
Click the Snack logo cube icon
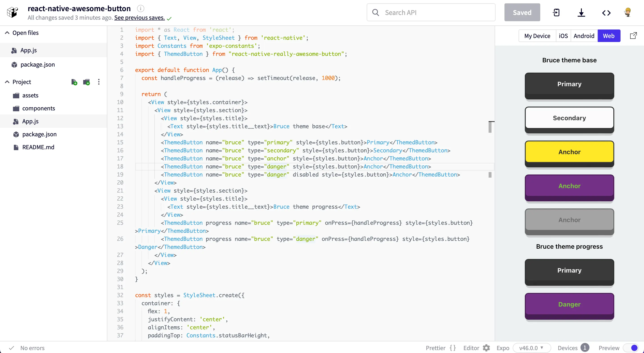coord(12,12)
